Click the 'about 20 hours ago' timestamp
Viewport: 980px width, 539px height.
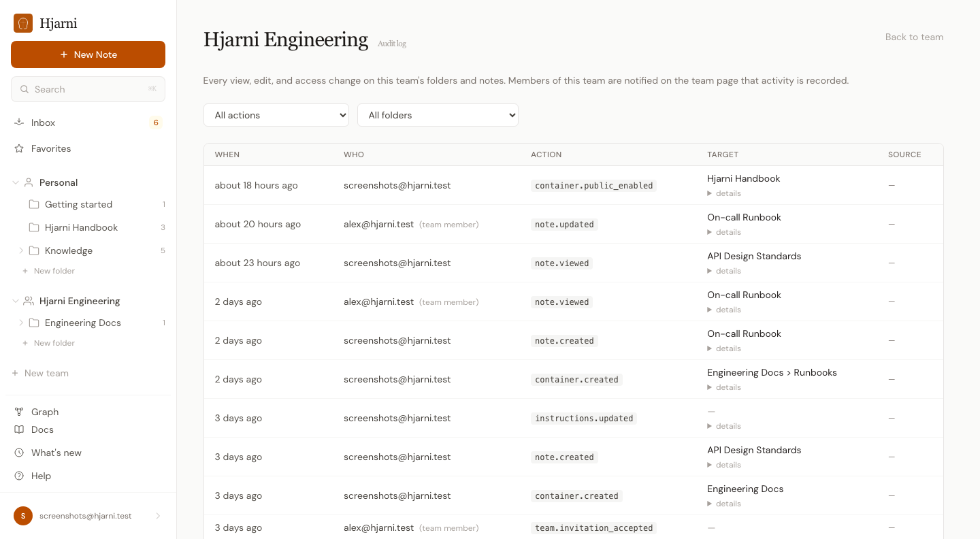click(258, 224)
